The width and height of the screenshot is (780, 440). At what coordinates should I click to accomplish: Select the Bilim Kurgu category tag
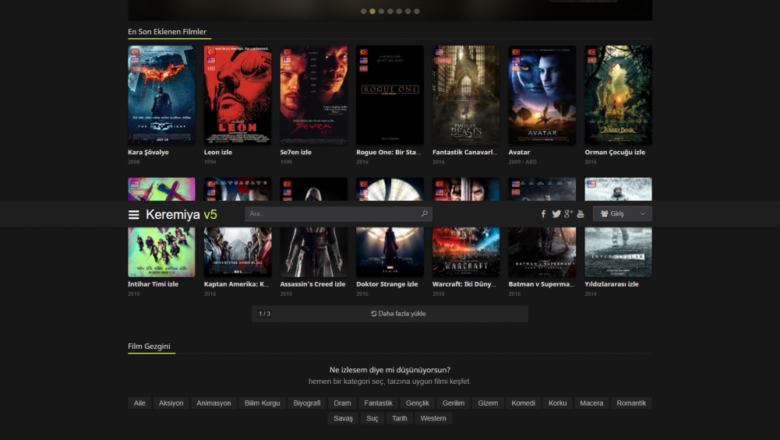pos(263,403)
